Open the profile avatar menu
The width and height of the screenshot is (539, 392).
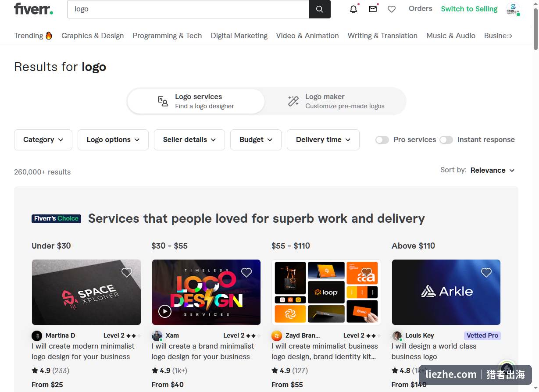[x=513, y=9]
